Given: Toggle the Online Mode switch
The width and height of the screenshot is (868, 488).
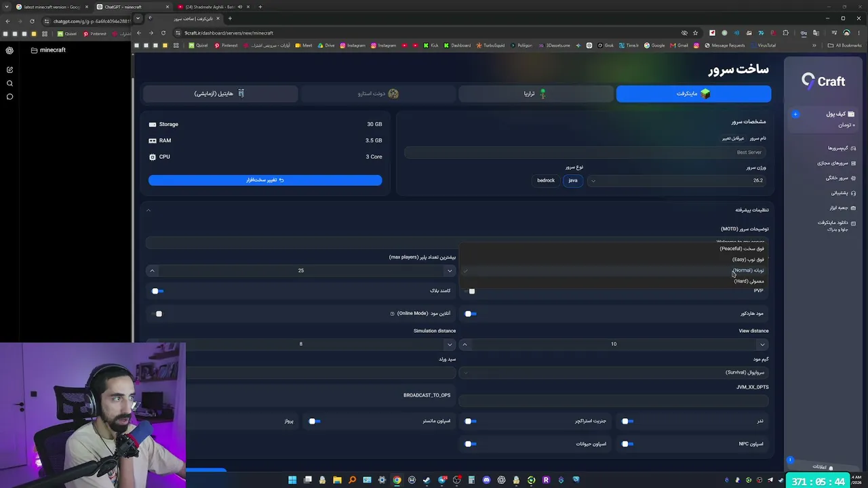Looking at the screenshot, I should (157, 314).
